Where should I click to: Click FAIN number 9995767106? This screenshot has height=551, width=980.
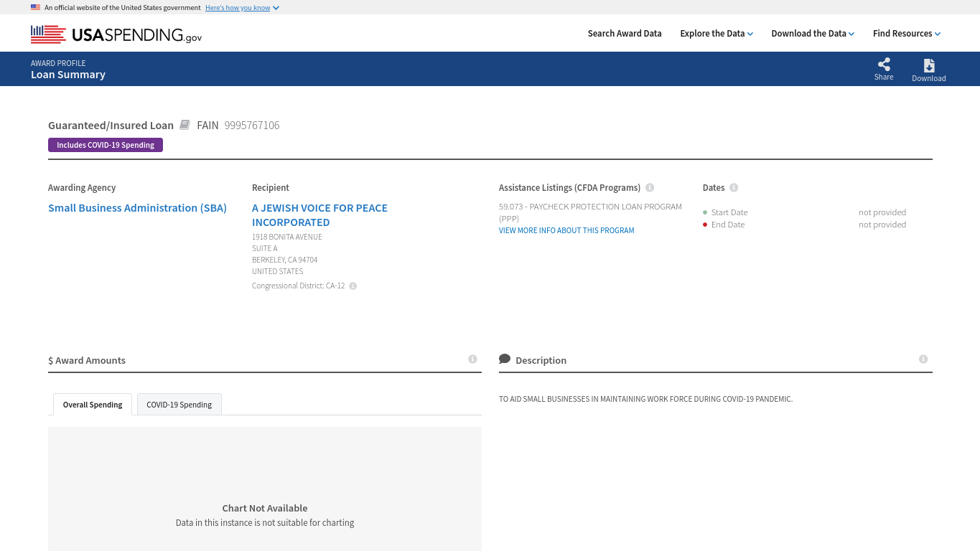coord(252,126)
